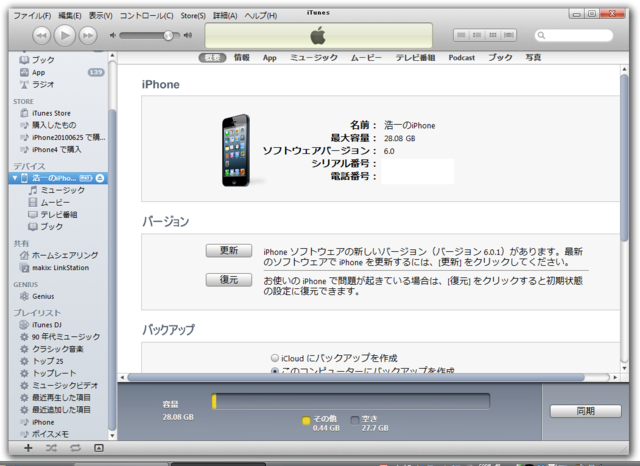Select the ムービー tab

click(366, 58)
